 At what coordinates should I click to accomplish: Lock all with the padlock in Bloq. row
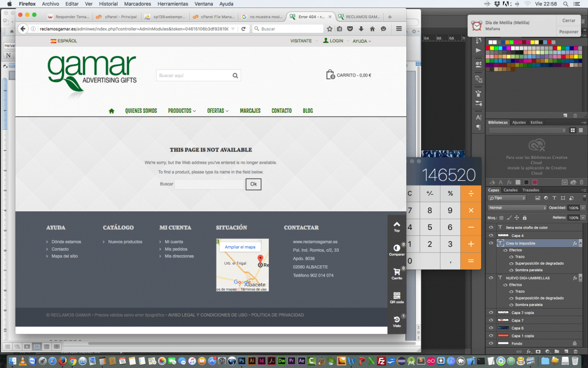pos(524,218)
